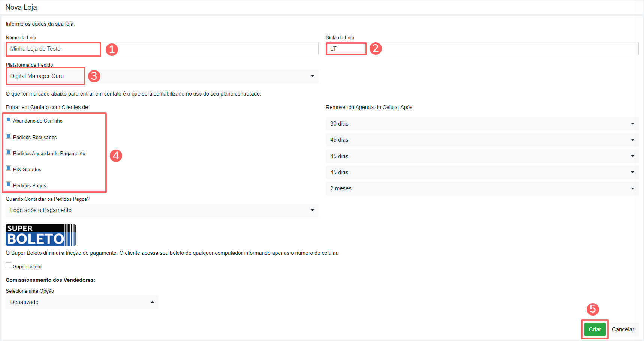The image size is (644, 341).
Task: Enable the Super Boleto checkbox
Action: click(x=9, y=265)
